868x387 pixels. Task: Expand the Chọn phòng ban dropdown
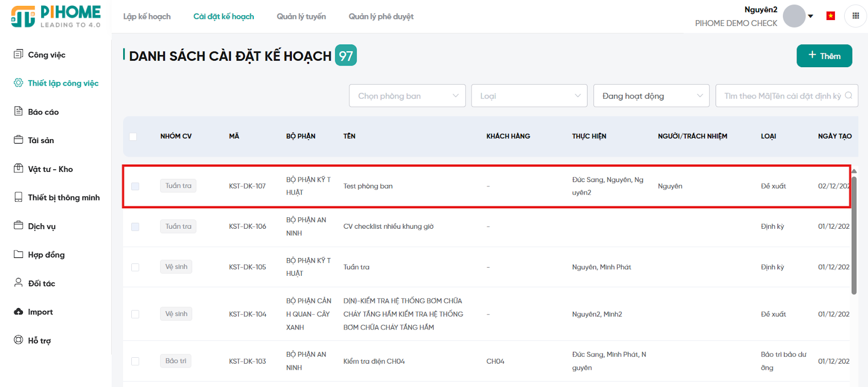click(407, 96)
